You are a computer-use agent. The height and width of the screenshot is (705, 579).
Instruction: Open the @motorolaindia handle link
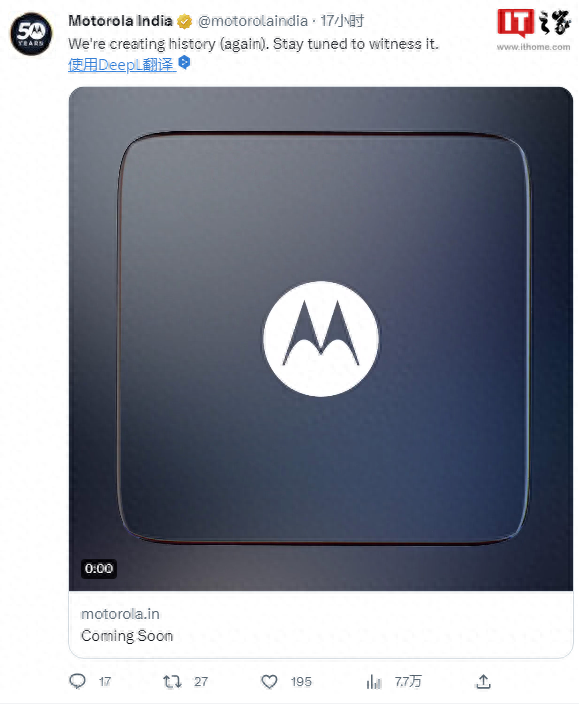point(253,21)
